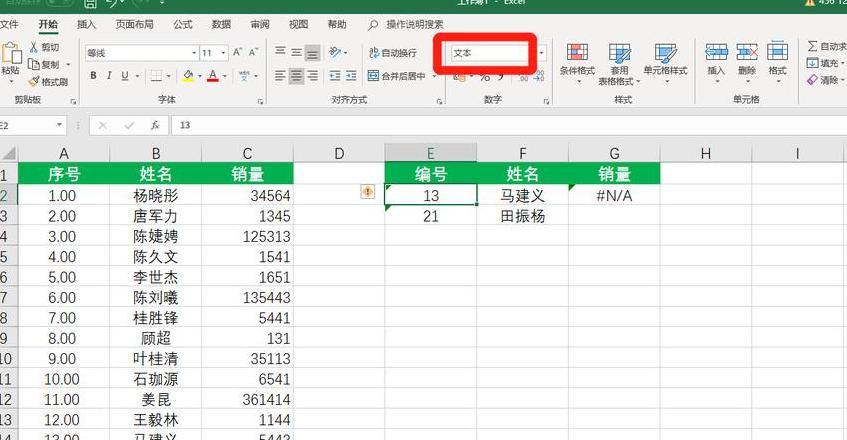
Task: Open paste options arrow under 粘贴
Action: click(x=11, y=82)
